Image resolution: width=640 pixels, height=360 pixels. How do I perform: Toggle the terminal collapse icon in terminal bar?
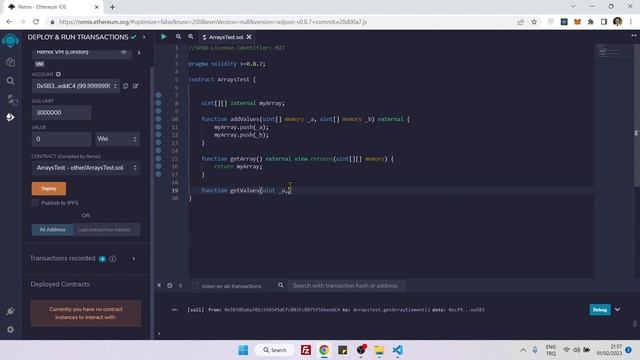[x=159, y=285]
